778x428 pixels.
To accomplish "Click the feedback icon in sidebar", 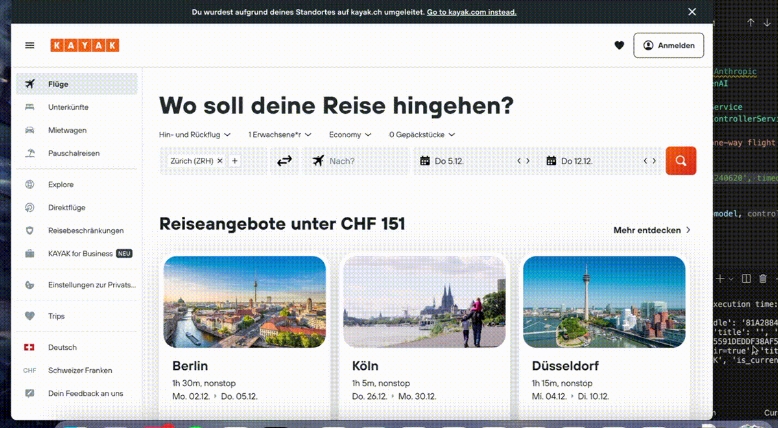I will [x=30, y=393].
